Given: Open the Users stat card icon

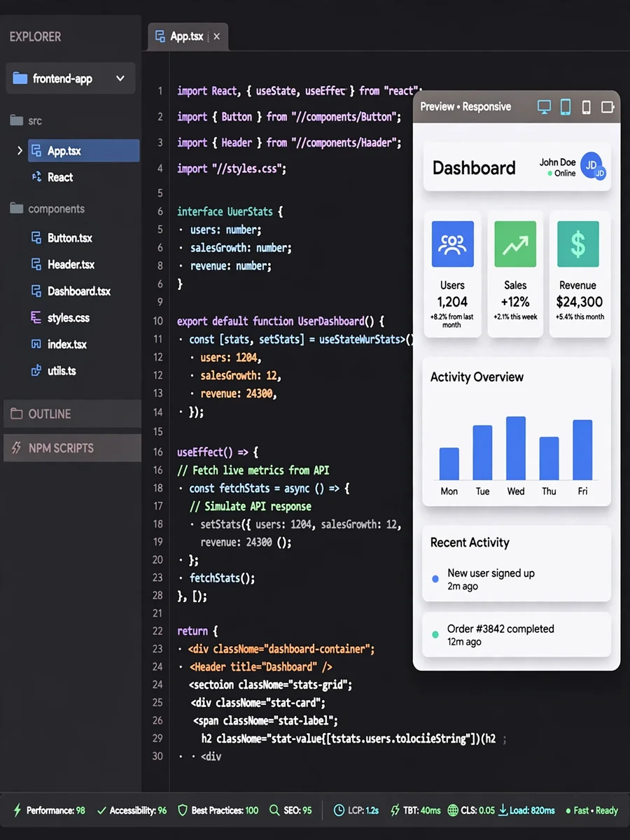Looking at the screenshot, I should coord(452,244).
